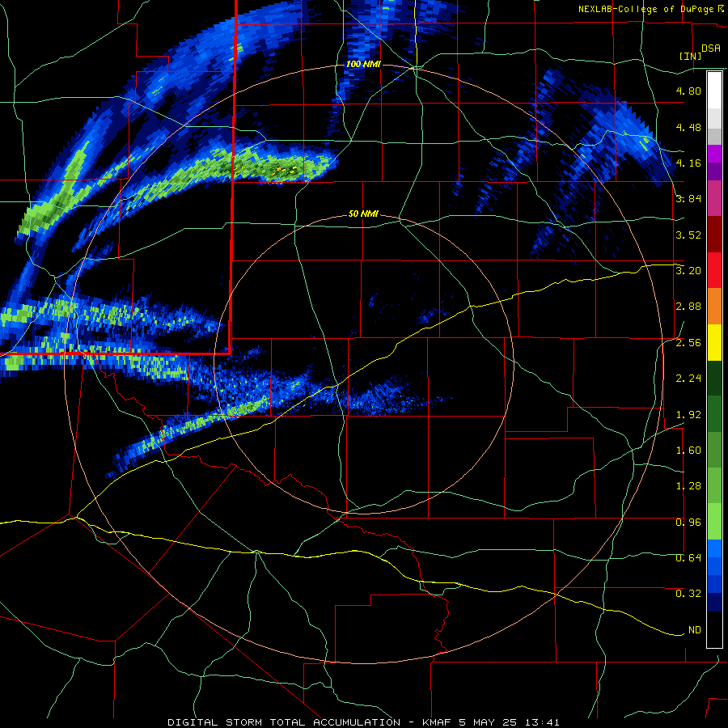
Task: Select the 4.16 legend value
Action: click(x=688, y=163)
